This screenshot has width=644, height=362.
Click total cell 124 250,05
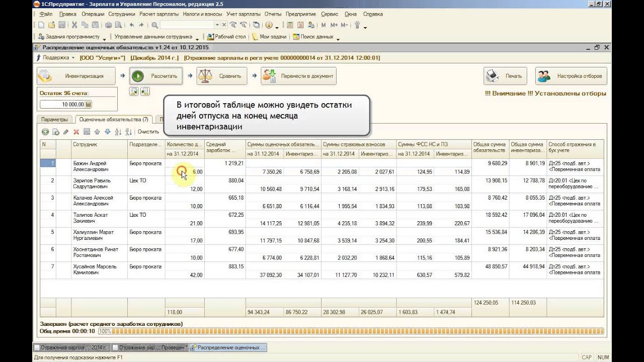pos(491,303)
